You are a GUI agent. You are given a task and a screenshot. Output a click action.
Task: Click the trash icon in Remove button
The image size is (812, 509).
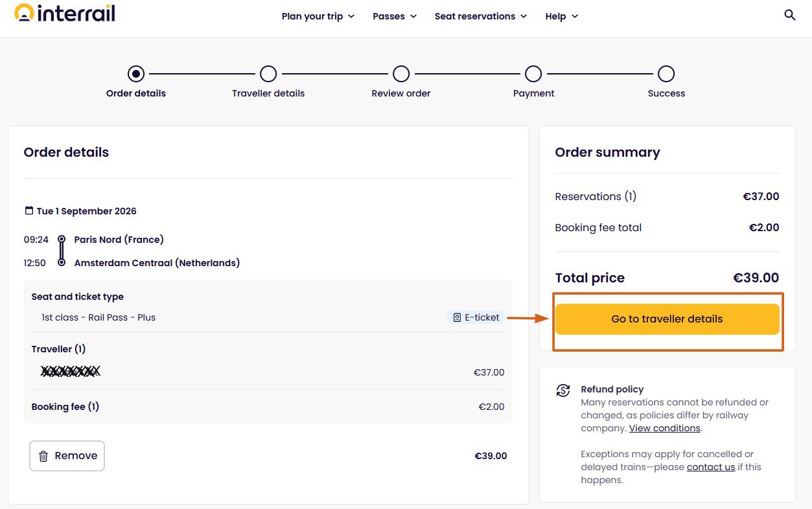coord(43,456)
